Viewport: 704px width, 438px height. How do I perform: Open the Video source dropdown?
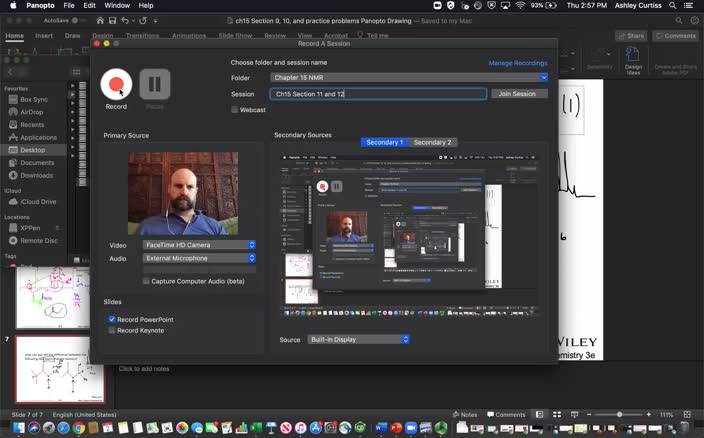pyautogui.click(x=199, y=245)
